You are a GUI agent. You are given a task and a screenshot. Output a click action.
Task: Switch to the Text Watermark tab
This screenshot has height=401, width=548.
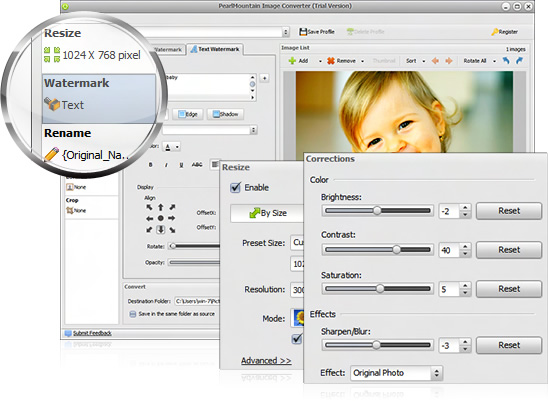click(215, 49)
